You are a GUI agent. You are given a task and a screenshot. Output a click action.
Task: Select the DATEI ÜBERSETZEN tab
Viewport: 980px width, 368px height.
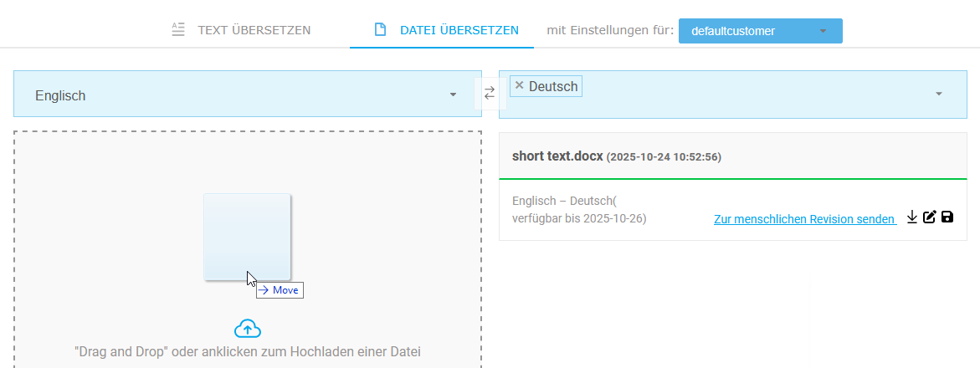tap(459, 30)
